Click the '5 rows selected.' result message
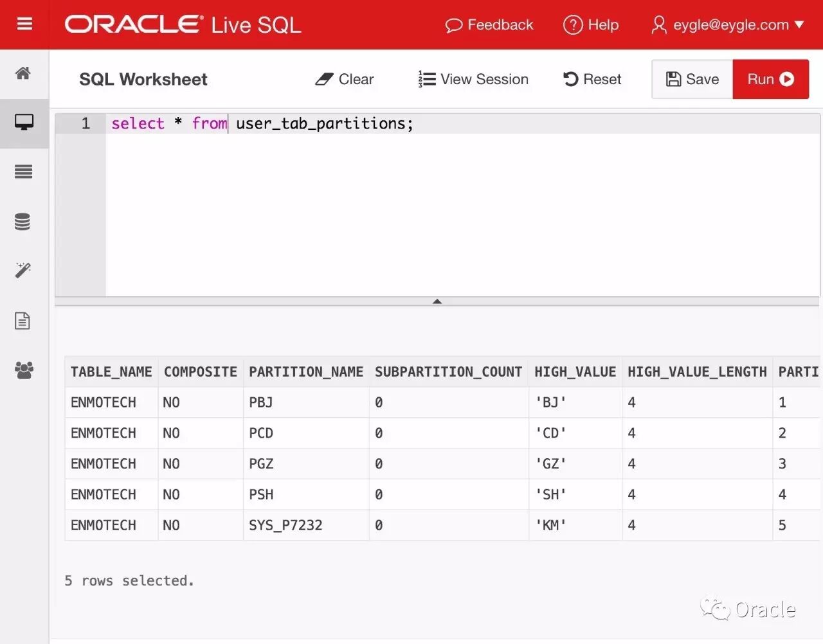Viewport: 823px width, 644px height. pyautogui.click(x=129, y=581)
